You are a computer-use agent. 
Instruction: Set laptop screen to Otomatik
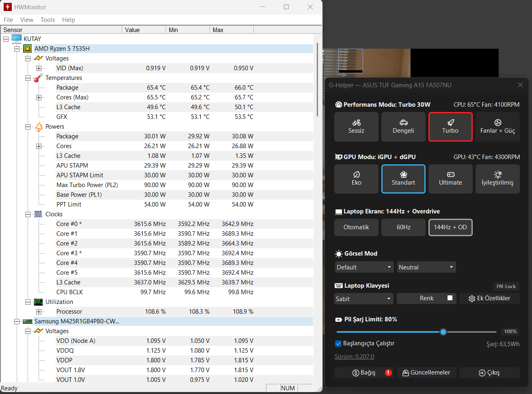click(x=356, y=227)
